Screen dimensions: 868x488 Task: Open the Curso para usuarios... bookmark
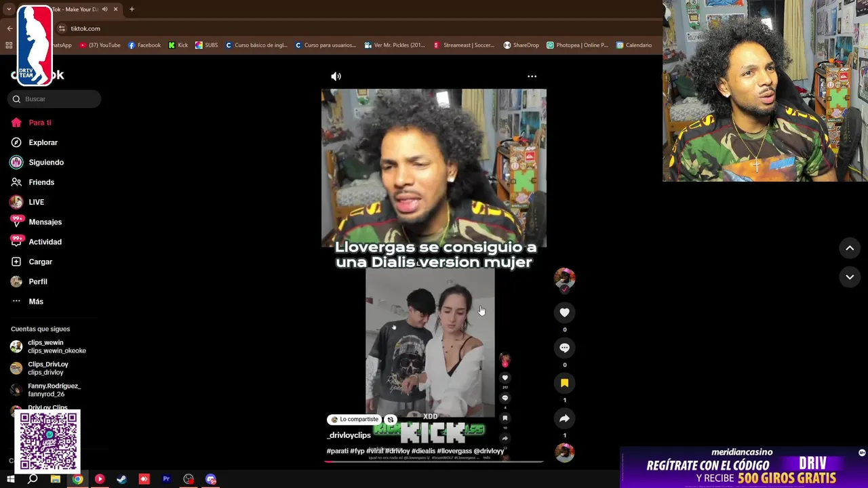tap(325, 45)
